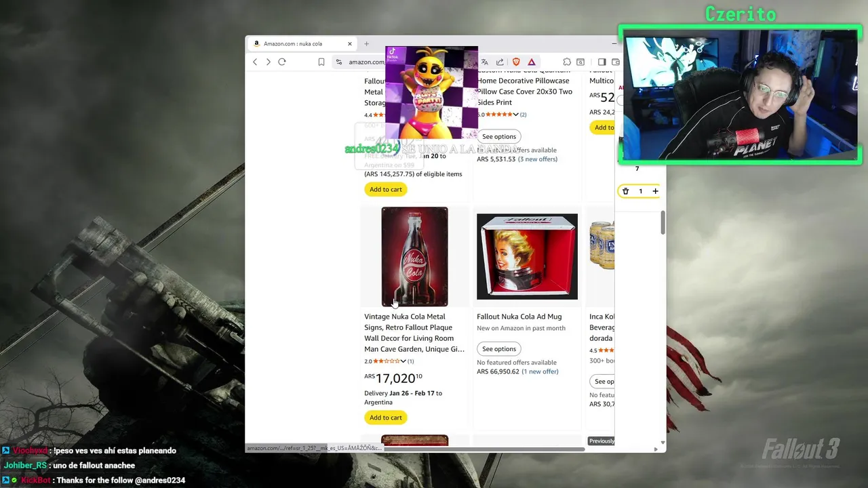This screenshot has height=488, width=868.
Task: Expand rating dropdown for 5.0-star pillowcase
Action: pos(515,115)
